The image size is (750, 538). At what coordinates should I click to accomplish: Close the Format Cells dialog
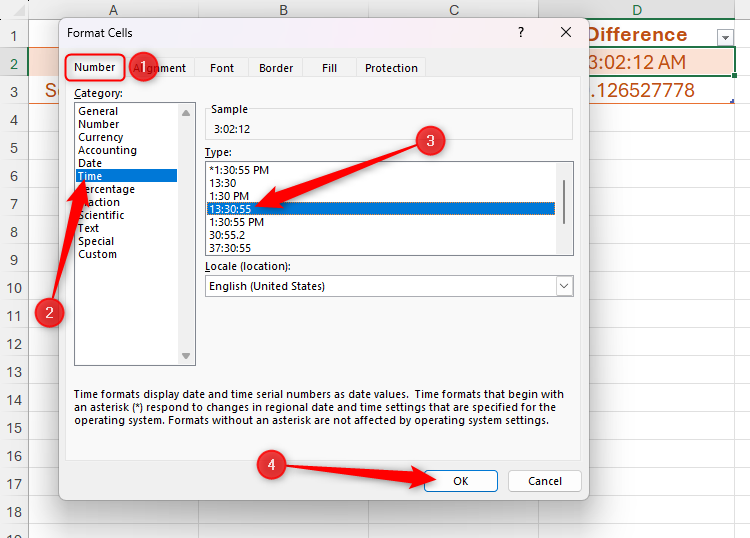click(566, 33)
